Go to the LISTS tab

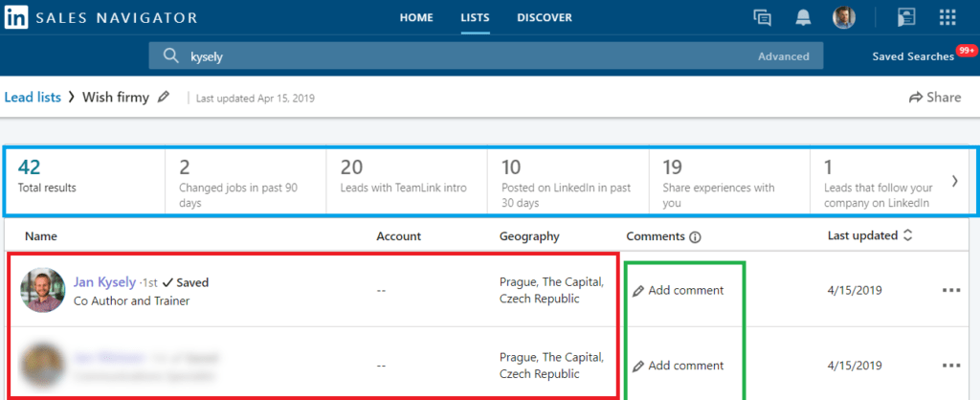pyautogui.click(x=475, y=17)
